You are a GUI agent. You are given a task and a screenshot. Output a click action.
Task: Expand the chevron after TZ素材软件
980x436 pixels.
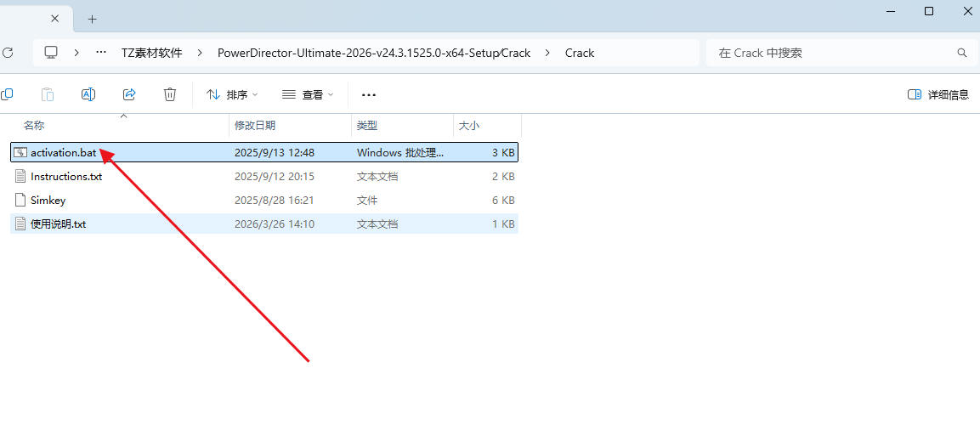pos(200,53)
